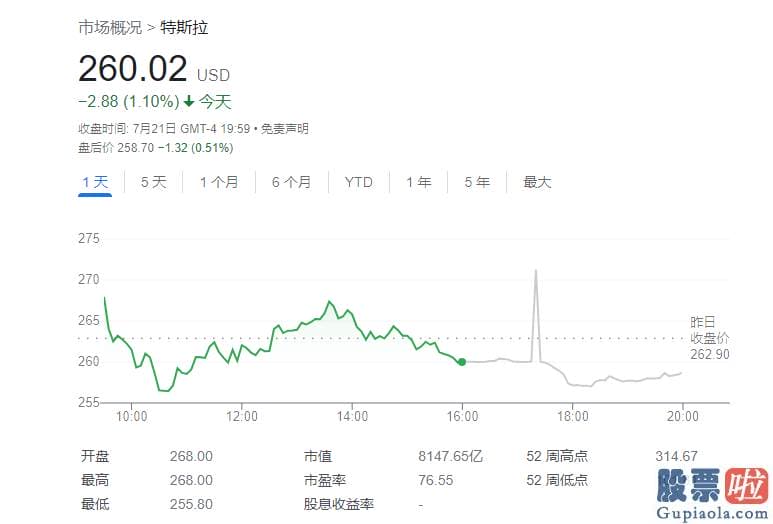The height and width of the screenshot is (524, 773).
Task: Select the YTD tab
Action: [358, 182]
